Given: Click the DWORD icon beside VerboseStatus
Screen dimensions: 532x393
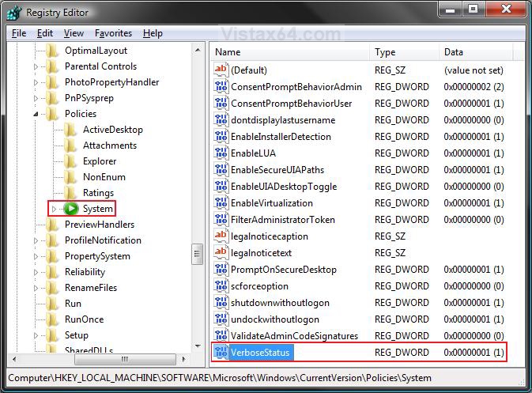Looking at the screenshot, I should pos(221,352).
